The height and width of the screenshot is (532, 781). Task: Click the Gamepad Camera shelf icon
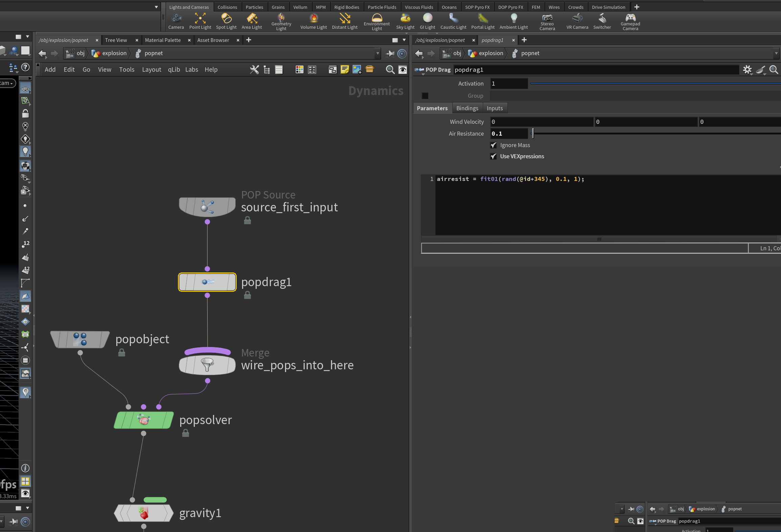pos(630,22)
